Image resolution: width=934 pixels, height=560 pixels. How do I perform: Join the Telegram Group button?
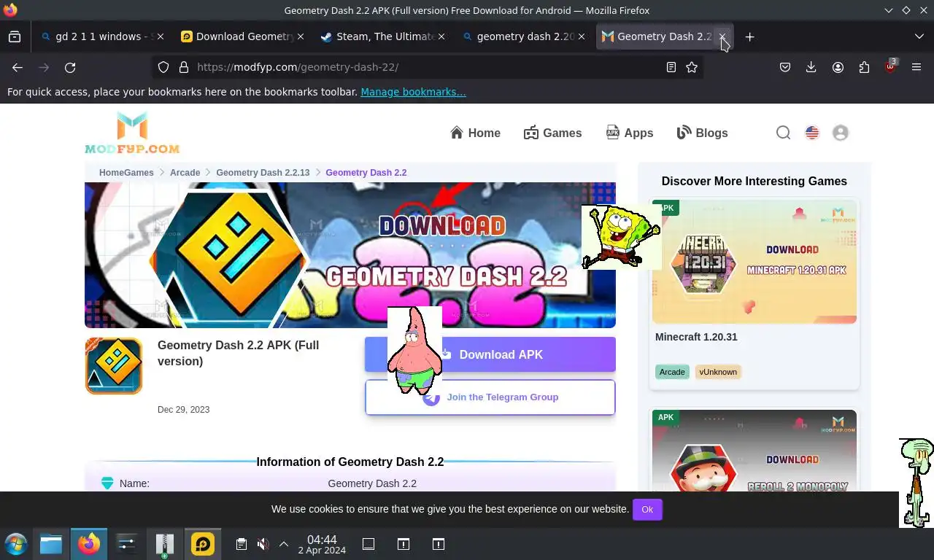point(490,397)
